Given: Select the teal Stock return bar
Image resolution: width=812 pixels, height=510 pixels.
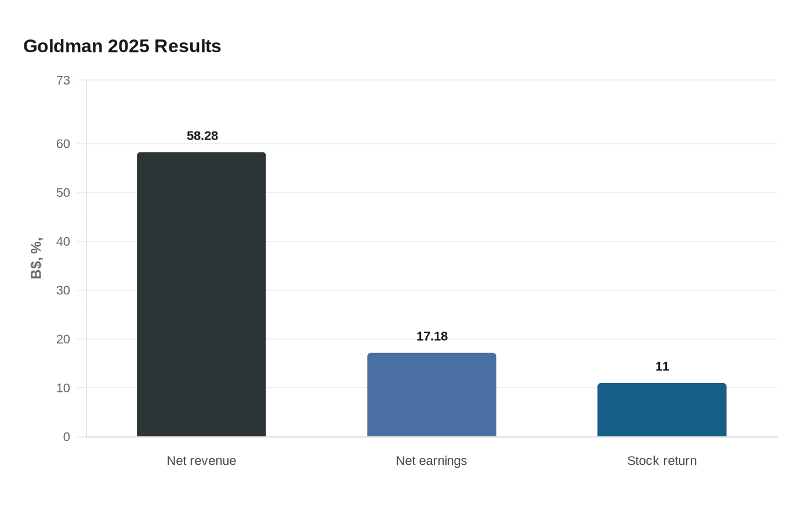Looking at the screenshot, I should coord(662,410).
